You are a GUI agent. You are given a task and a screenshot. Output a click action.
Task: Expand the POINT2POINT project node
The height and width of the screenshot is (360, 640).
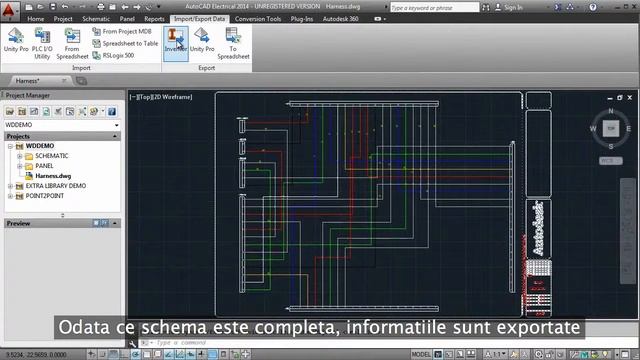[x=10, y=196]
